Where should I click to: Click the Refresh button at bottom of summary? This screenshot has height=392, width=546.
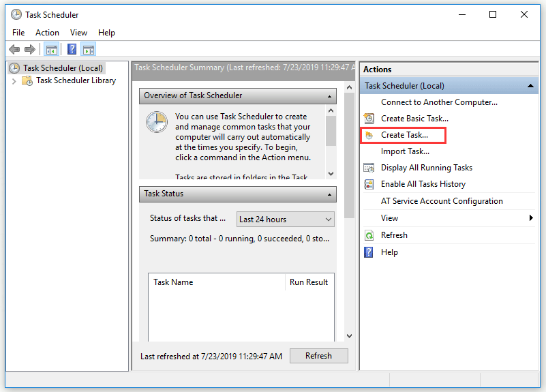318,356
